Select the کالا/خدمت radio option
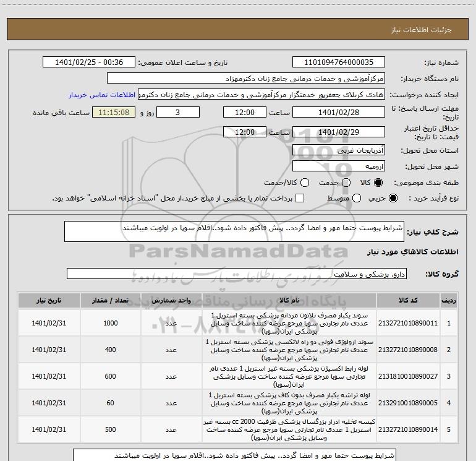The image size is (476, 461). [305, 183]
